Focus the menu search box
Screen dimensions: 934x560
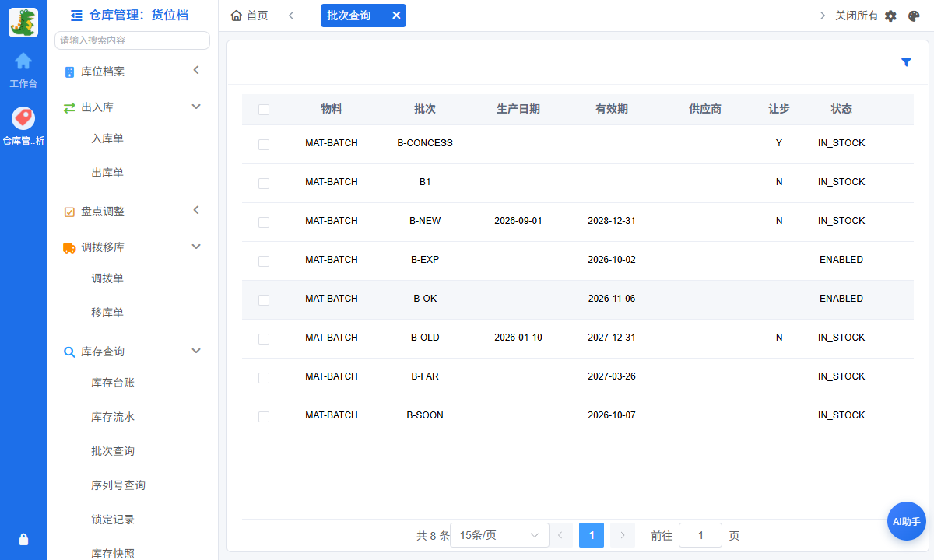132,40
